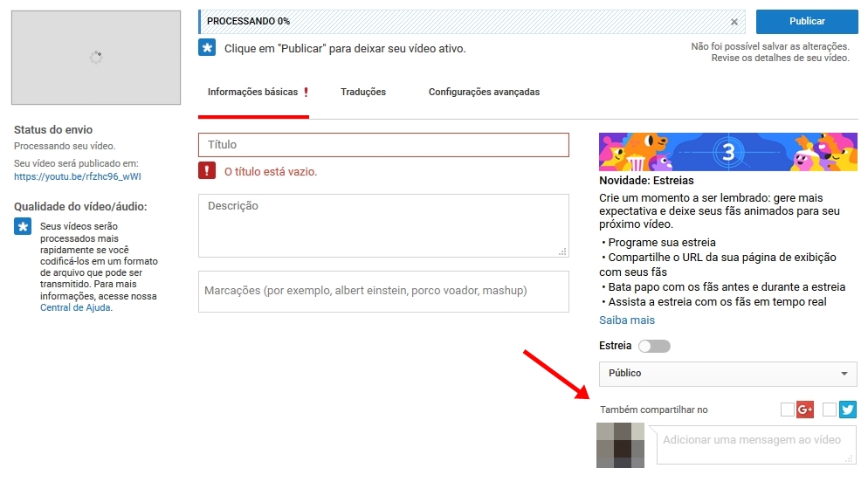Screen dimensions: 868x482
Task: Click the Marcações tags field
Action: (x=383, y=291)
